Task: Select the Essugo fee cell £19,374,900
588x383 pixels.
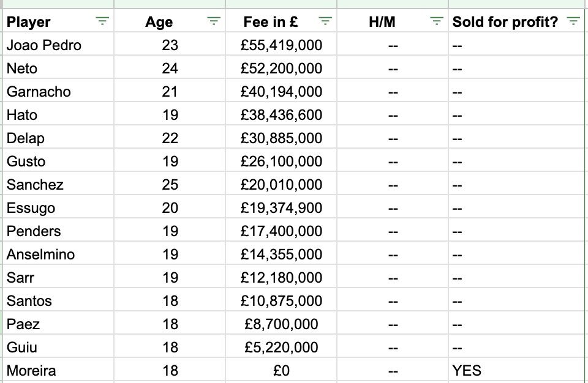Action: 281,207
